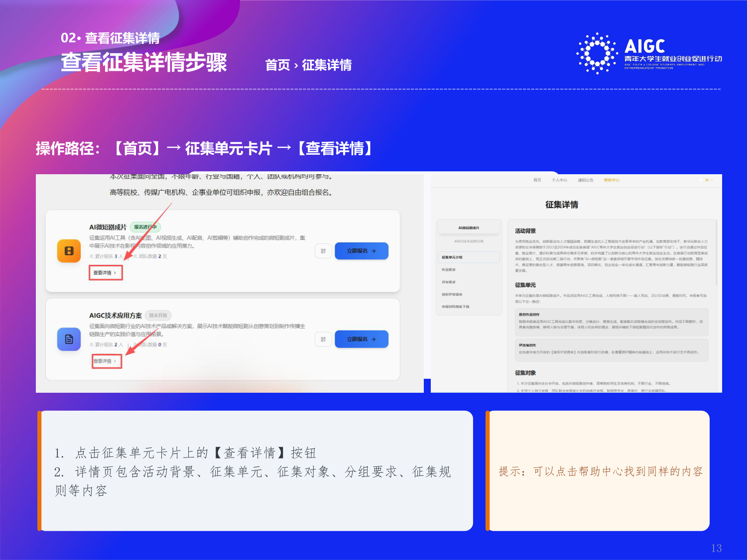Select 申报材料模板下载 in the sidebar

(x=456, y=307)
